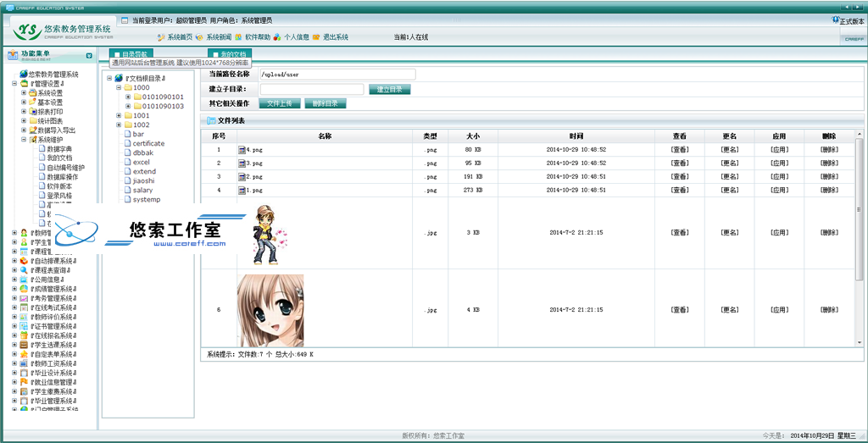The height and width of the screenshot is (443, 868).
Task: Click the 当前路径名称 path field
Action: pyautogui.click(x=337, y=74)
